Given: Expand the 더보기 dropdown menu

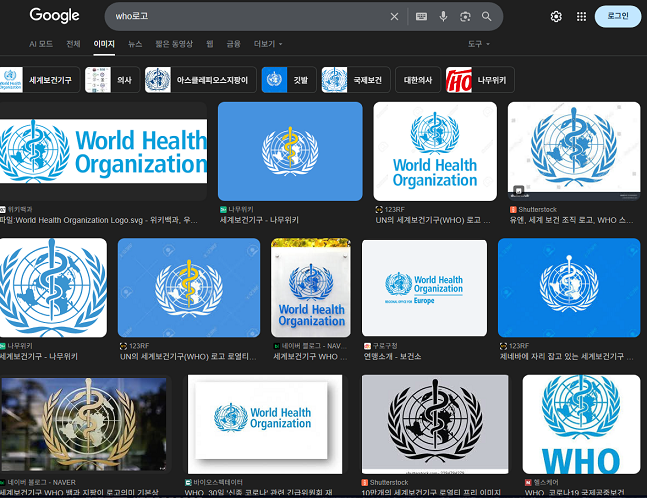Looking at the screenshot, I should pyautogui.click(x=268, y=44).
